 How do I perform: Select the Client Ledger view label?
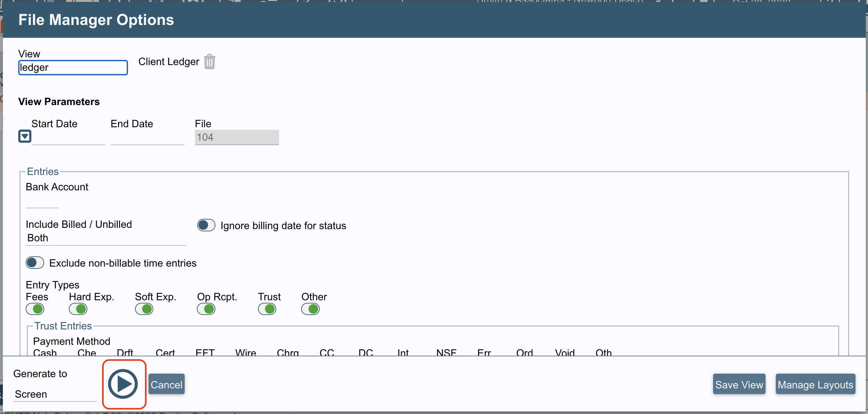coord(168,62)
